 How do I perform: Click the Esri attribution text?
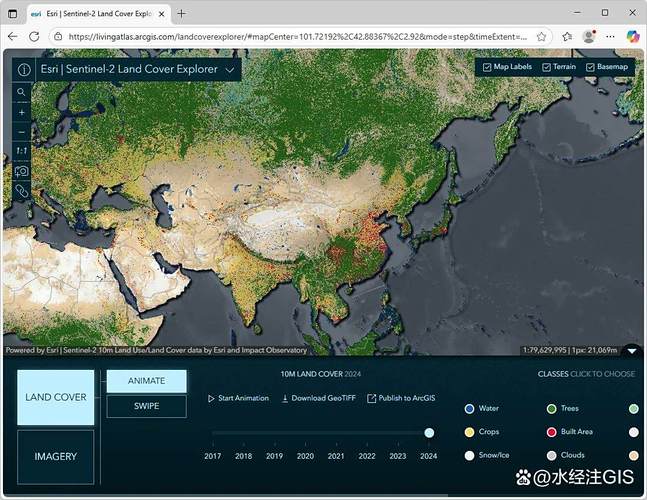coord(156,350)
